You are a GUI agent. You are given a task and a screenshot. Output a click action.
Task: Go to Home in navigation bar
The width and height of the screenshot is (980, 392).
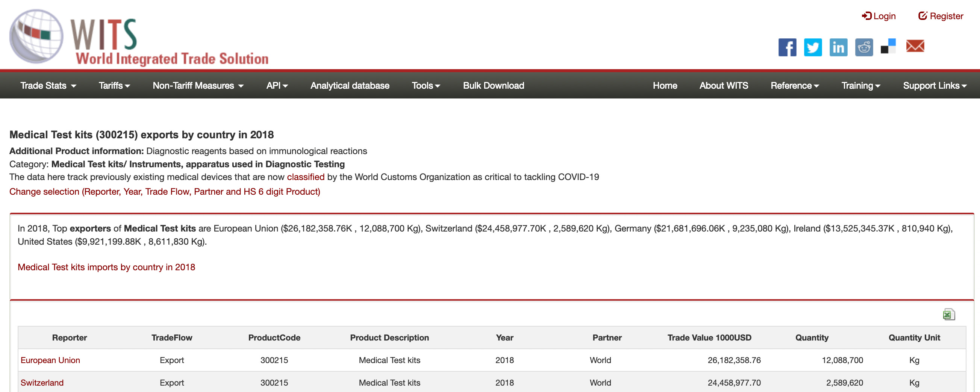tap(665, 86)
